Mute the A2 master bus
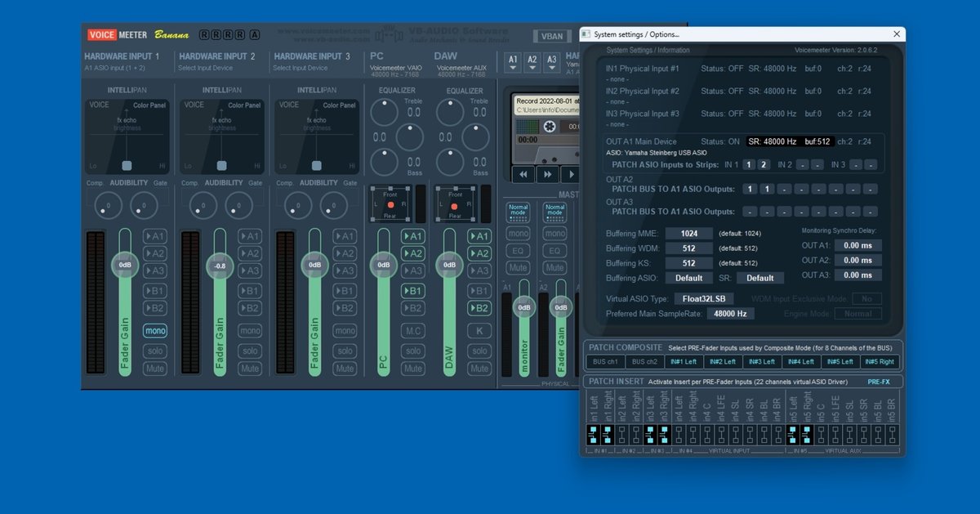Screen dimensions: 980x514 pyautogui.click(x=555, y=268)
